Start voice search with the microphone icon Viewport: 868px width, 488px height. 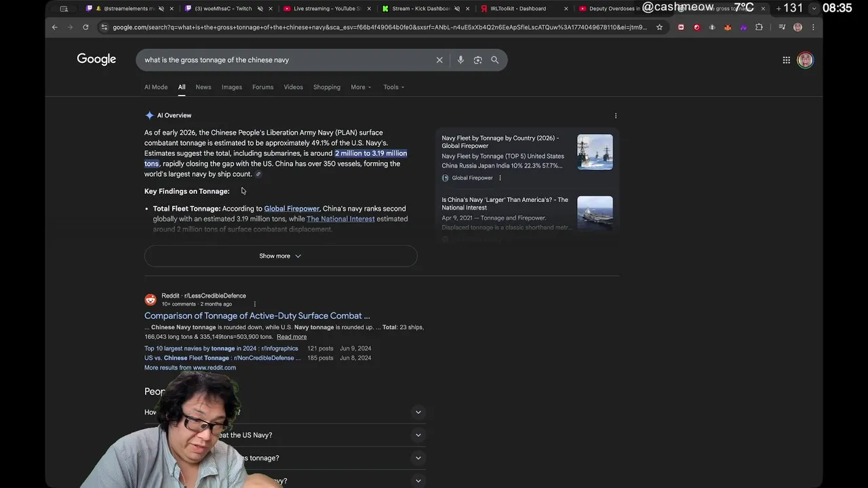click(460, 60)
